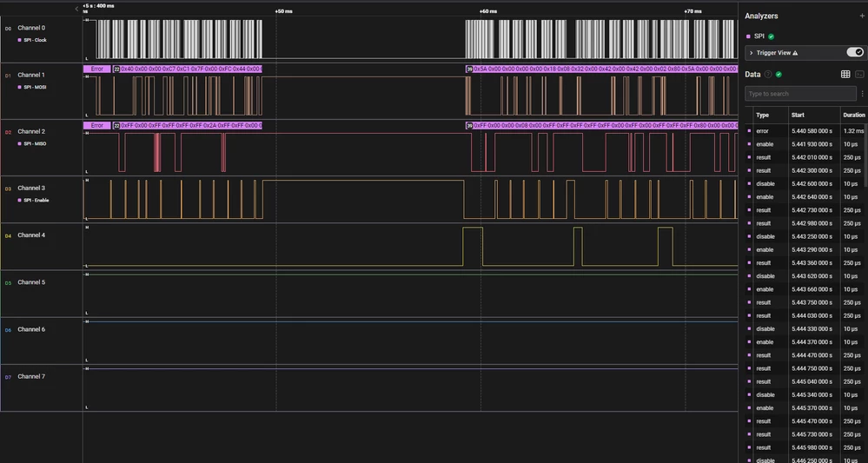The image size is (868, 463).
Task: Select the Channel 5 label
Action: tap(31, 282)
